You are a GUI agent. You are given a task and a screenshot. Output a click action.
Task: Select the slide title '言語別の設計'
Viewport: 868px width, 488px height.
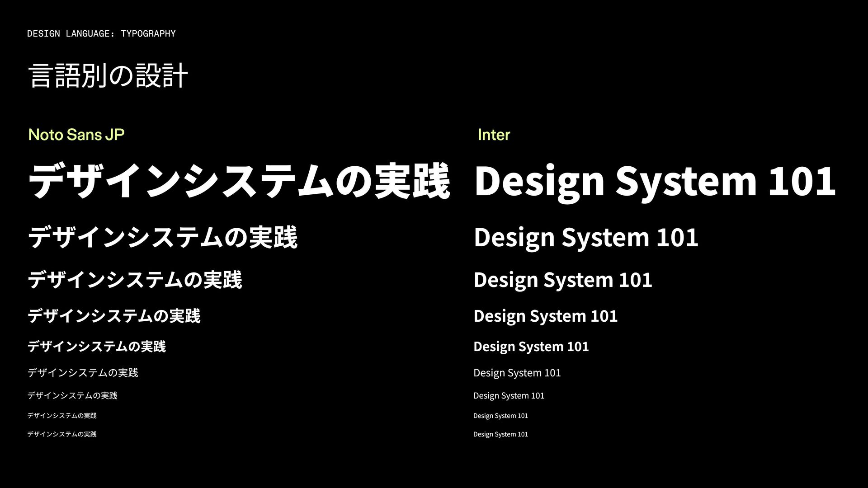click(x=108, y=75)
